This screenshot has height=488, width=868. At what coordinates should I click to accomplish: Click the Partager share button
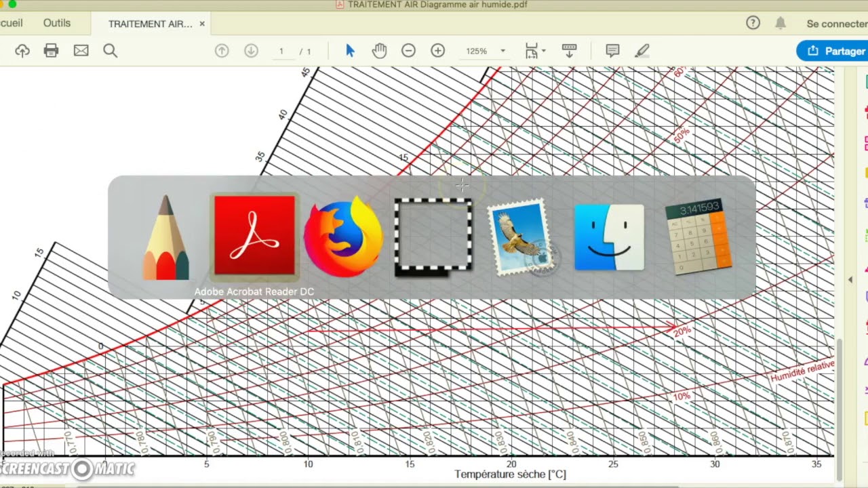click(833, 51)
